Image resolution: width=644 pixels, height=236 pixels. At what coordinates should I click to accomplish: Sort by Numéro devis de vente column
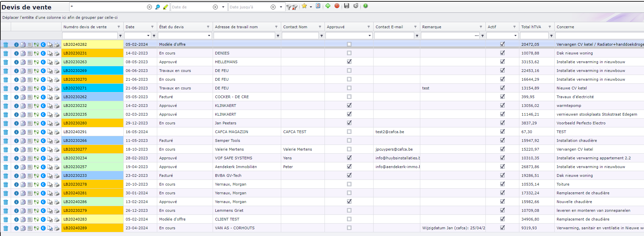[x=85, y=27]
